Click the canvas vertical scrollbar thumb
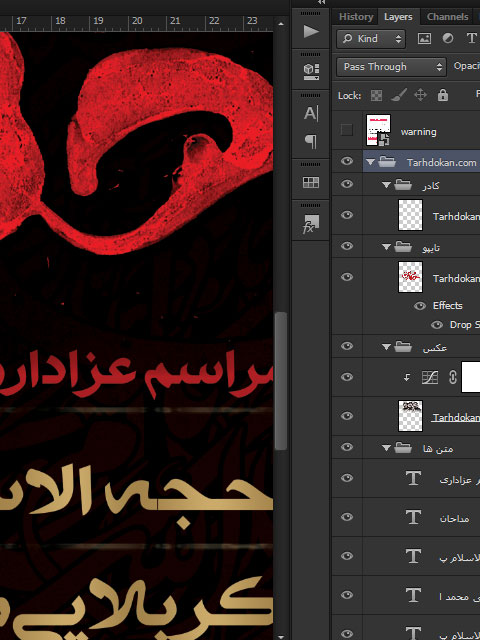The image size is (480, 640). [280, 380]
